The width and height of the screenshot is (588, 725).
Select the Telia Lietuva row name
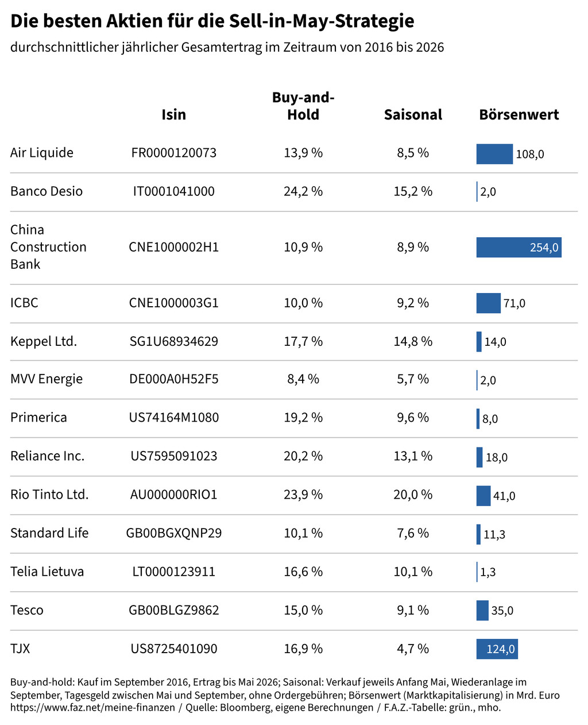point(47,572)
